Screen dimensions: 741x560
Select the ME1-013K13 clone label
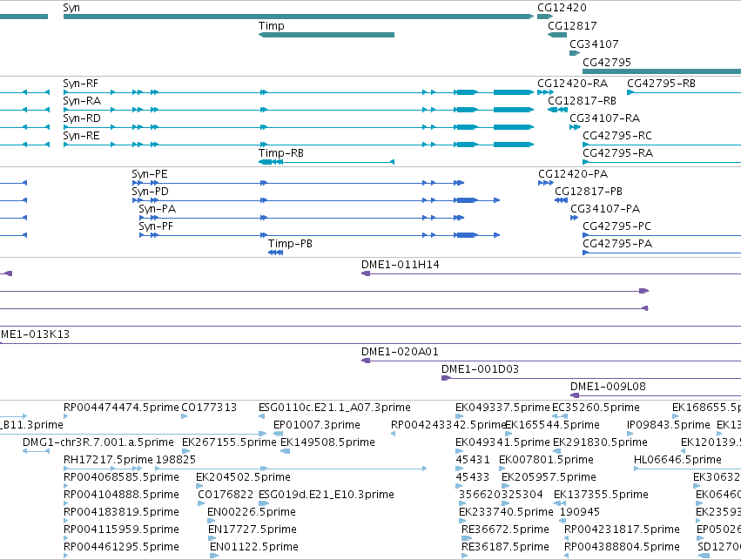[35, 334]
